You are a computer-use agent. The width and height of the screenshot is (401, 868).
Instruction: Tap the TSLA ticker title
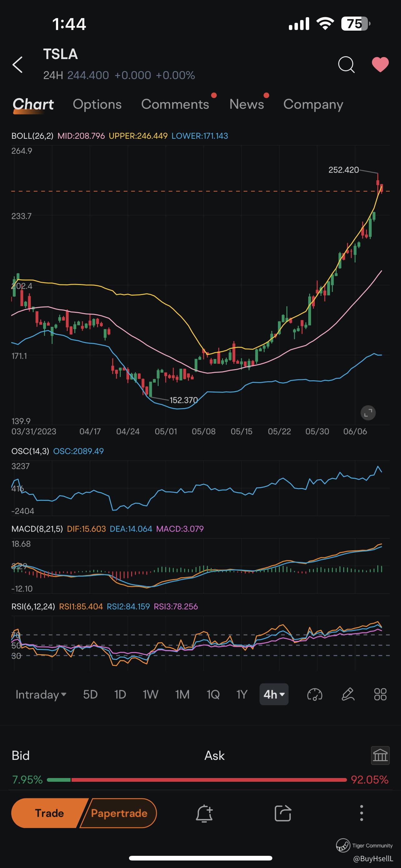[61, 54]
